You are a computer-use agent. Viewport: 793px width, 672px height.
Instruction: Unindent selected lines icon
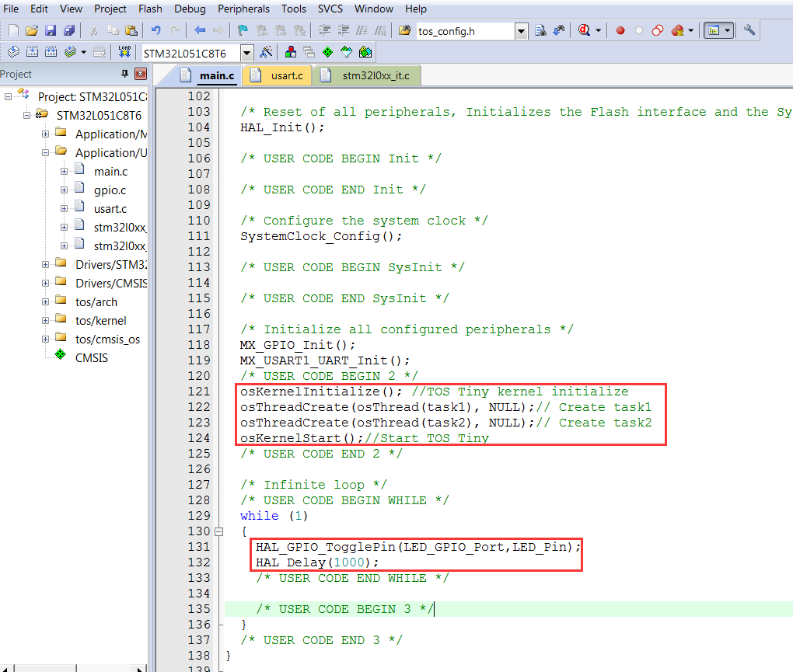(x=344, y=31)
